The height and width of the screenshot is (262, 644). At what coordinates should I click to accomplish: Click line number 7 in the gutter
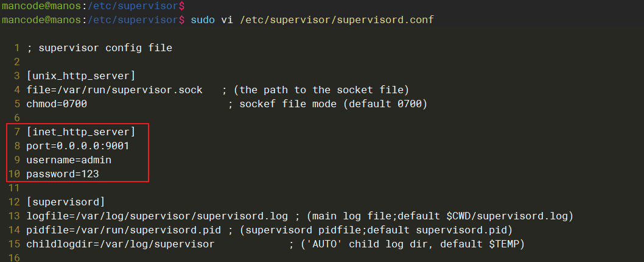[17, 132]
